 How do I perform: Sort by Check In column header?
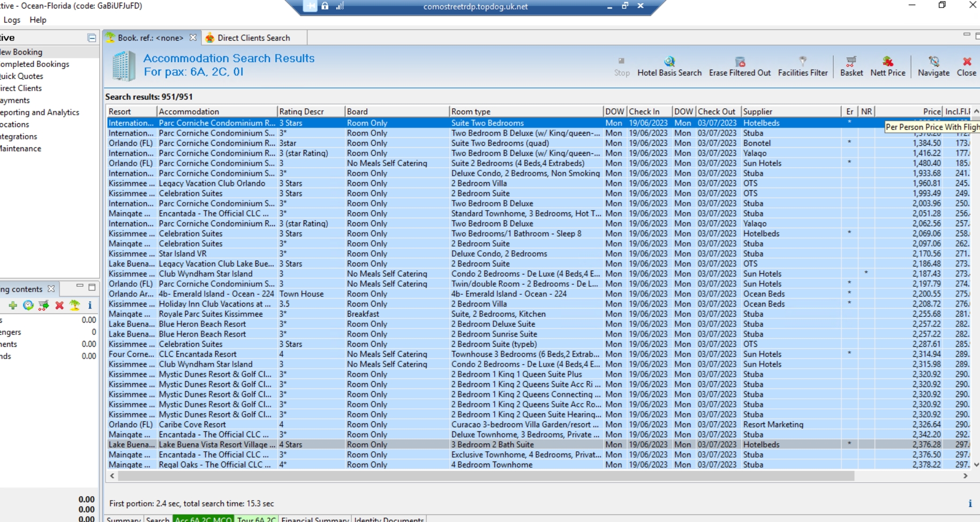(649, 111)
